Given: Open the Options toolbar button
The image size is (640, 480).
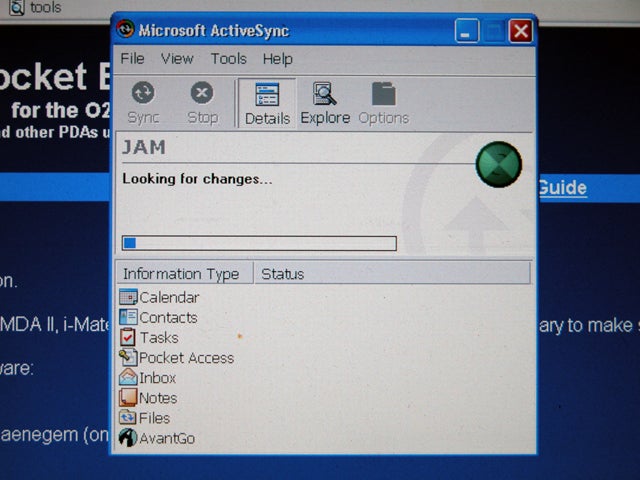Looking at the screenshot, I should tap(383, 103).
